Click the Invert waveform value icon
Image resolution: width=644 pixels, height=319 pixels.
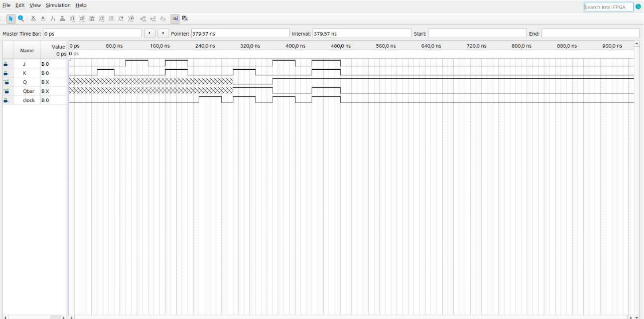73,19
